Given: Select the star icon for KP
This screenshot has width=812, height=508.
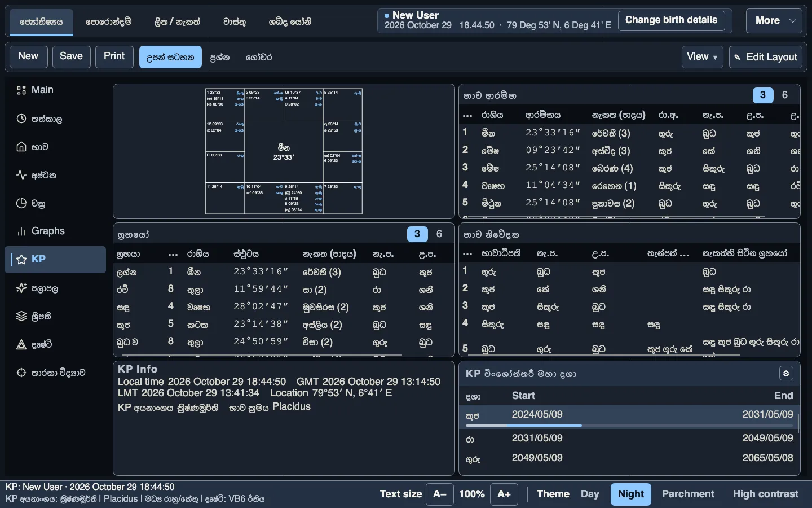Looking at the screenshot, I should [21, 260].
